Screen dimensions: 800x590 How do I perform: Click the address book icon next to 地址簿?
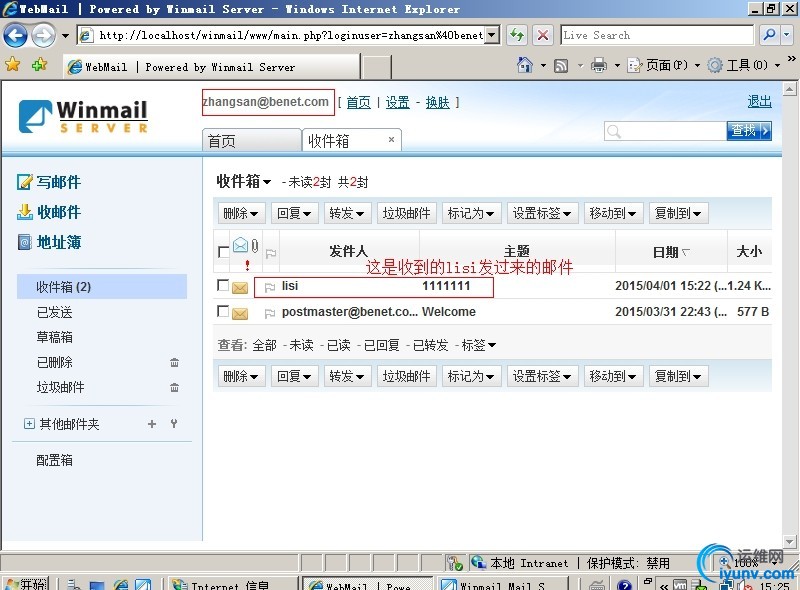(x=24, y=242)
